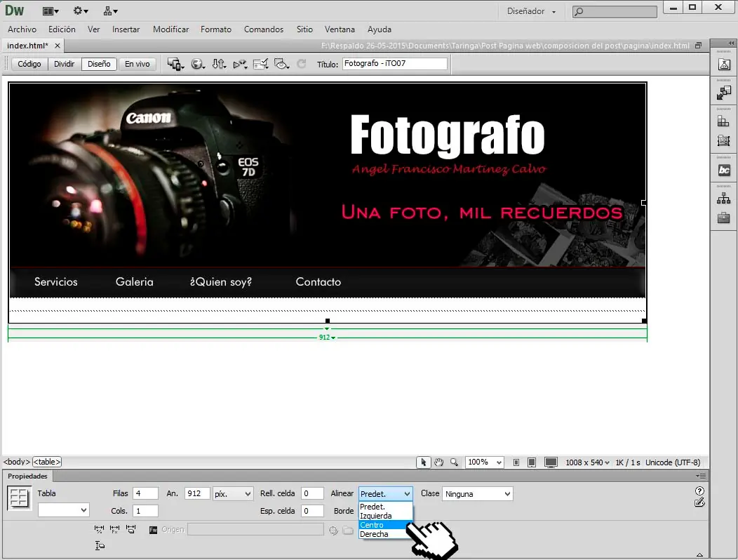Open Properties panel help question icon
Viewport: 738px width, 560px height.
699,491
